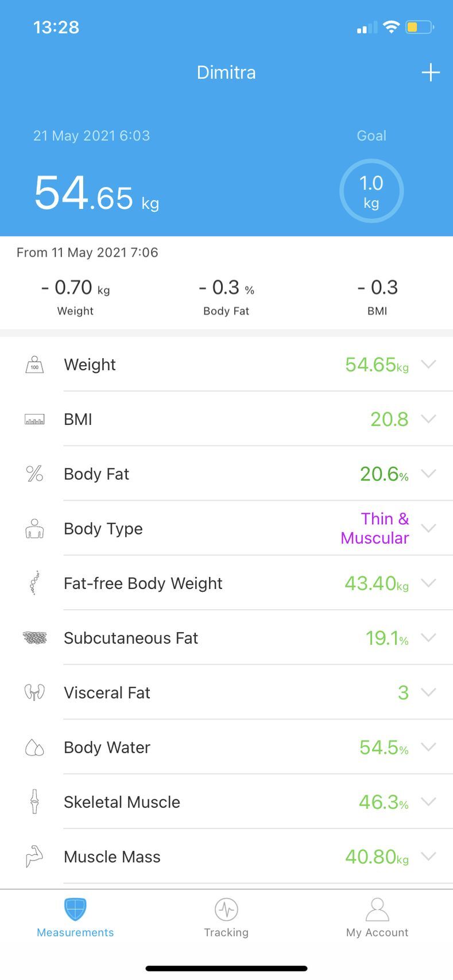Tap the Body Water droplet icon
The width and height of the screenshot is (453, 980).
[34, 747]
